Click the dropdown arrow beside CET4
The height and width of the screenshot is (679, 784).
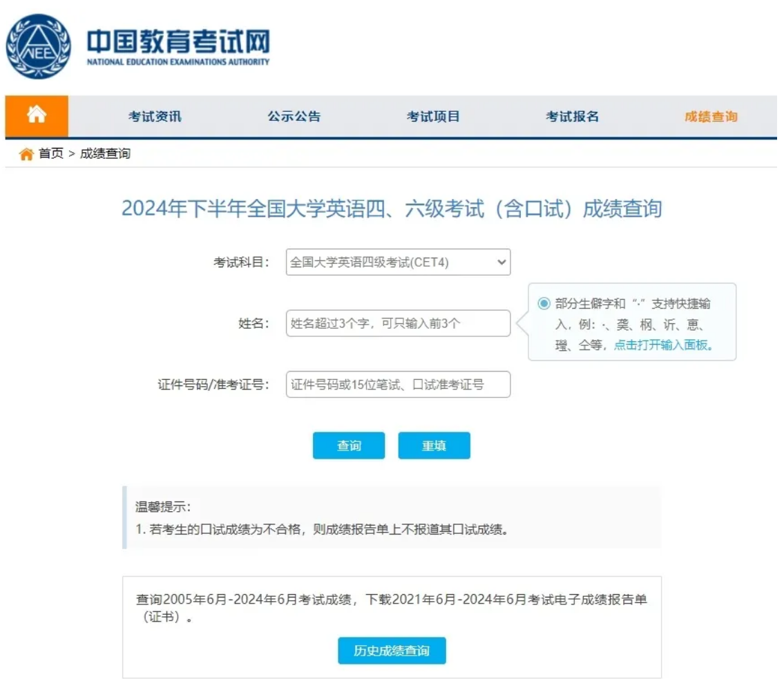tap(501, 262)
